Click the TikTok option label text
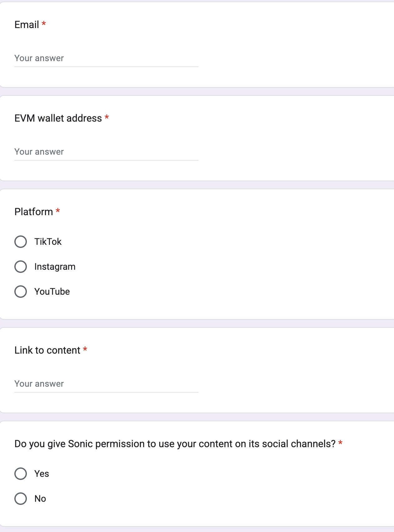Image resolution: width=394 pixels, height=532 pixels. pyautogui.click(x=48, y=242)
